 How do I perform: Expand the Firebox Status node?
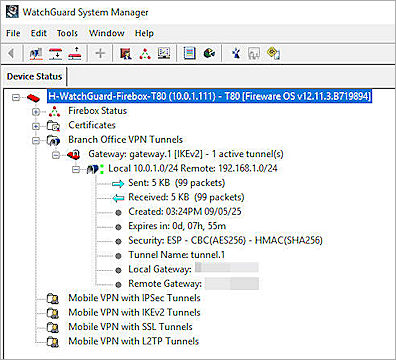[36, 112]
